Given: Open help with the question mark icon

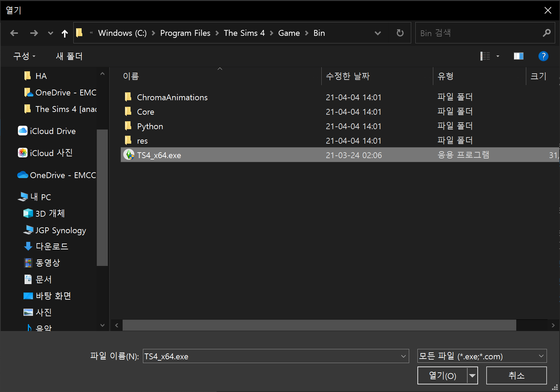Looking at the screenshot, I should 543,56.
